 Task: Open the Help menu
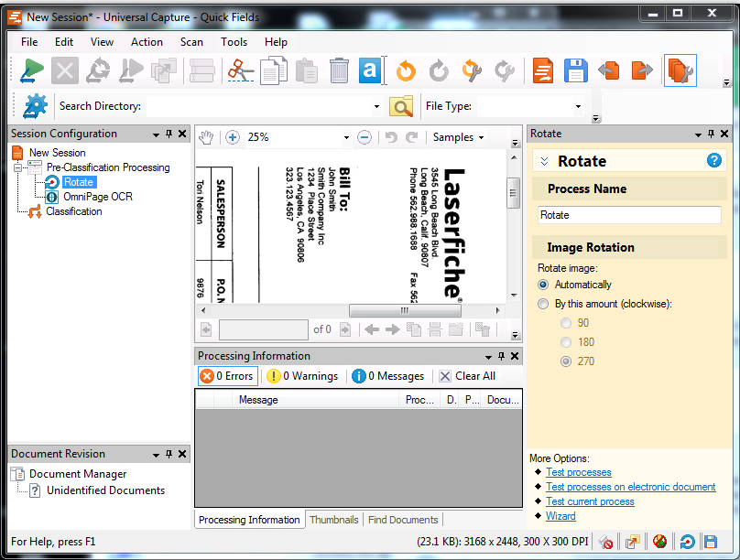click(276, 42)
